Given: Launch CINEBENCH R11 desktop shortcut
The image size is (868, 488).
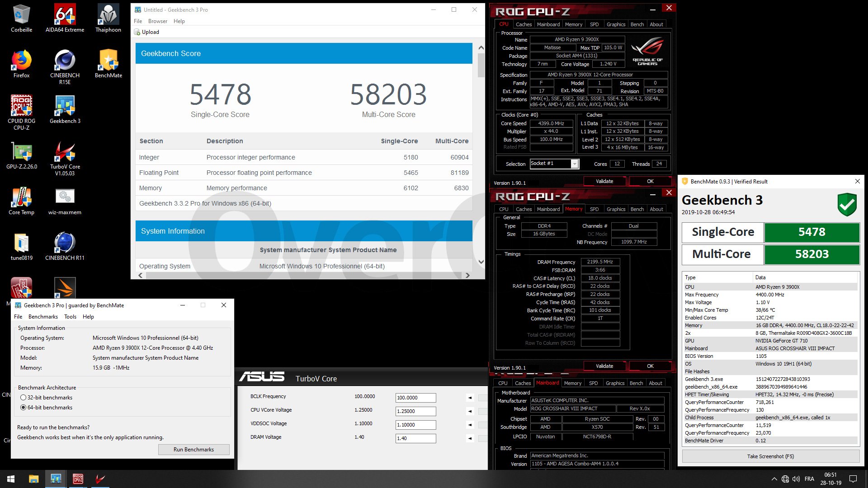Looking at the screenshot, I should point(65,247).
